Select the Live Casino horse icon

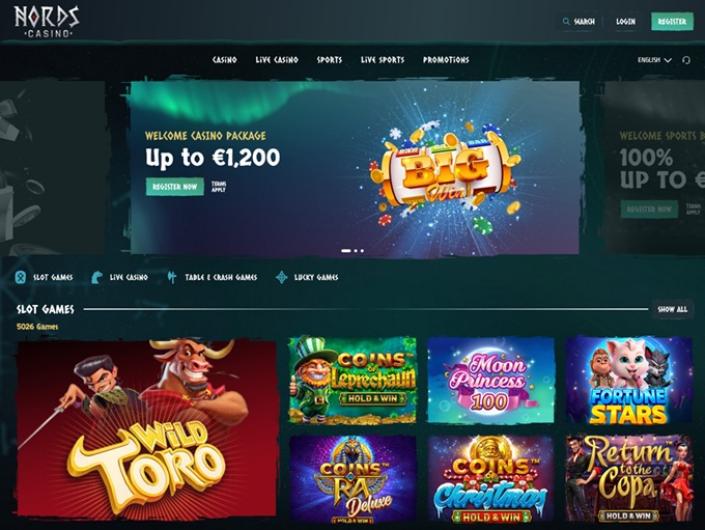click(97, 277)
